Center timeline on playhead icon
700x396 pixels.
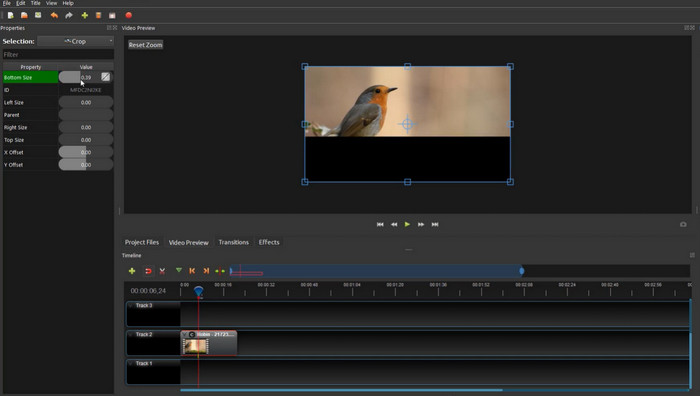click(x=220, y=271)
